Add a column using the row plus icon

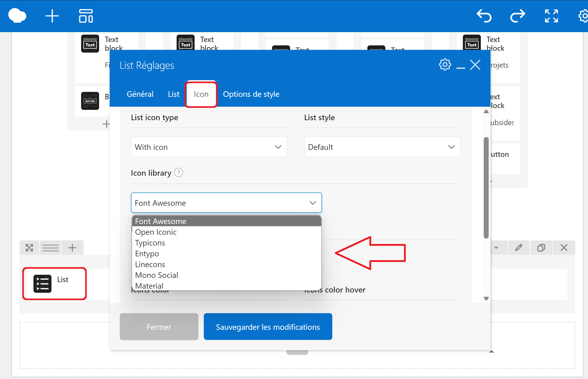pyautogui.click(x=72, y=248)
